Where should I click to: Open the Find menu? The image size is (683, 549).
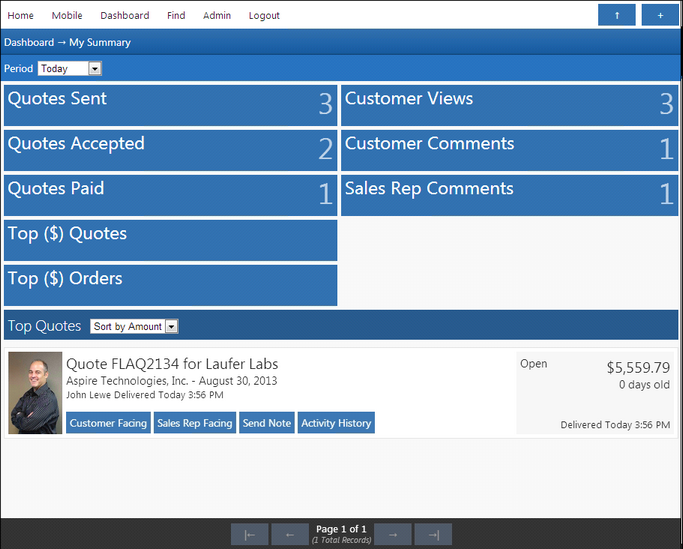(x=176, y=16)
